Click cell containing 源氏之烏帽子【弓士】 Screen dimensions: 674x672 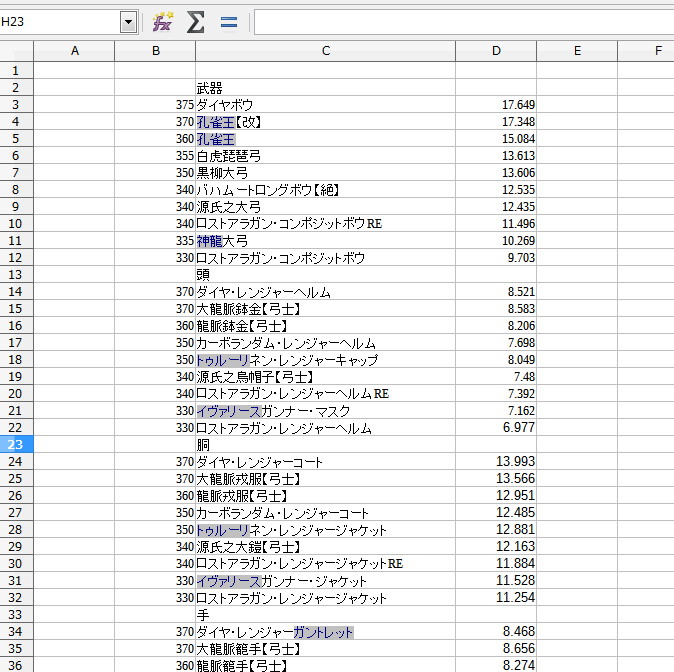(325, 377)
